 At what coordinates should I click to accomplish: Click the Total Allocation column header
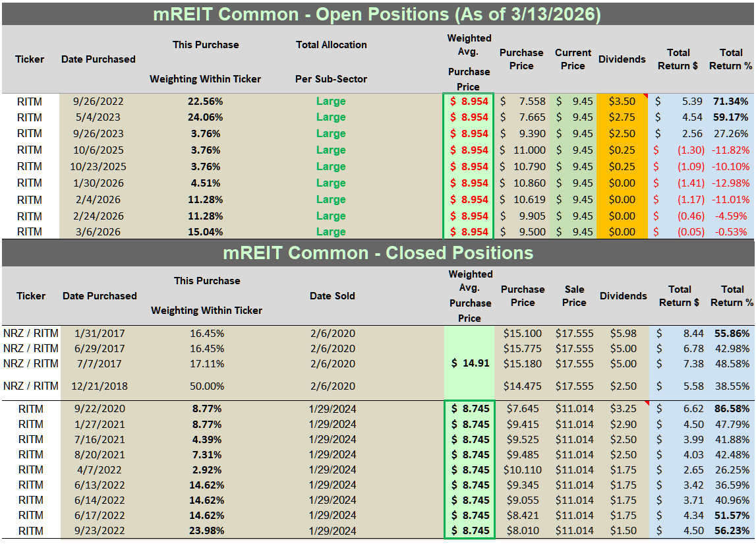[x=331, y=45]
